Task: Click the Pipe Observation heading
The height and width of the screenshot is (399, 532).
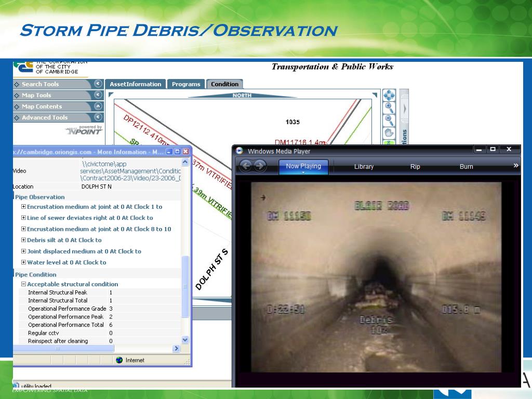Action: (x=39, y=197)
